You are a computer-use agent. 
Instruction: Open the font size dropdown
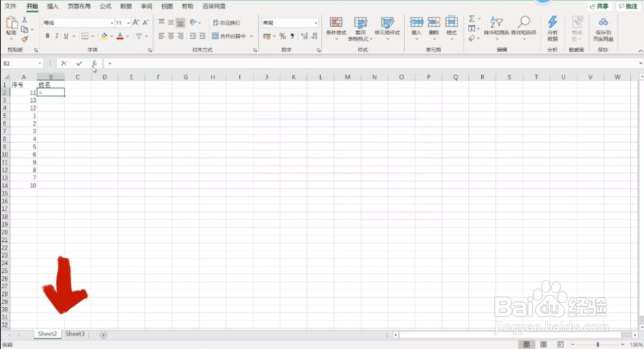click(129, 23)
